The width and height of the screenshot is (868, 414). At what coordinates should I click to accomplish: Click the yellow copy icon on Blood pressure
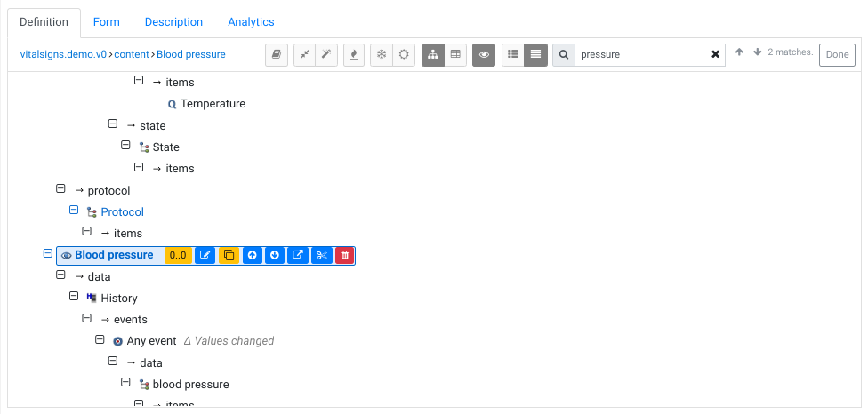[x=229, y=256]
